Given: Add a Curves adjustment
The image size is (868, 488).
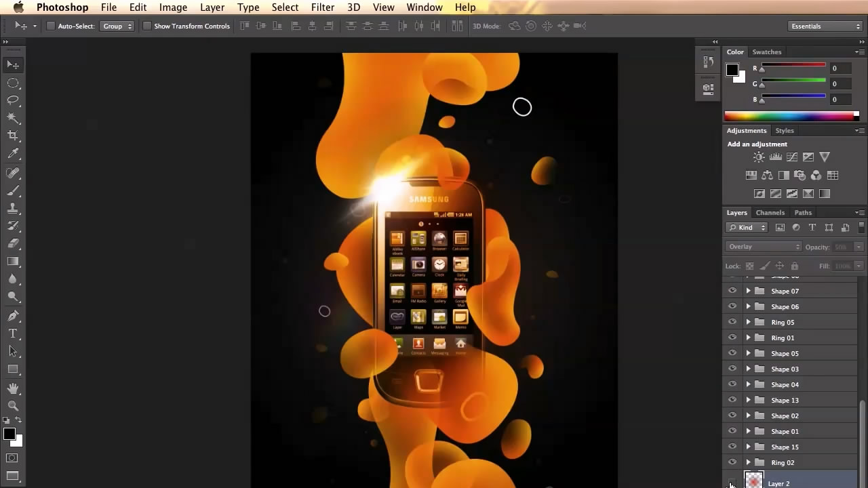Looking at the screenshot, I should [791, 157].
